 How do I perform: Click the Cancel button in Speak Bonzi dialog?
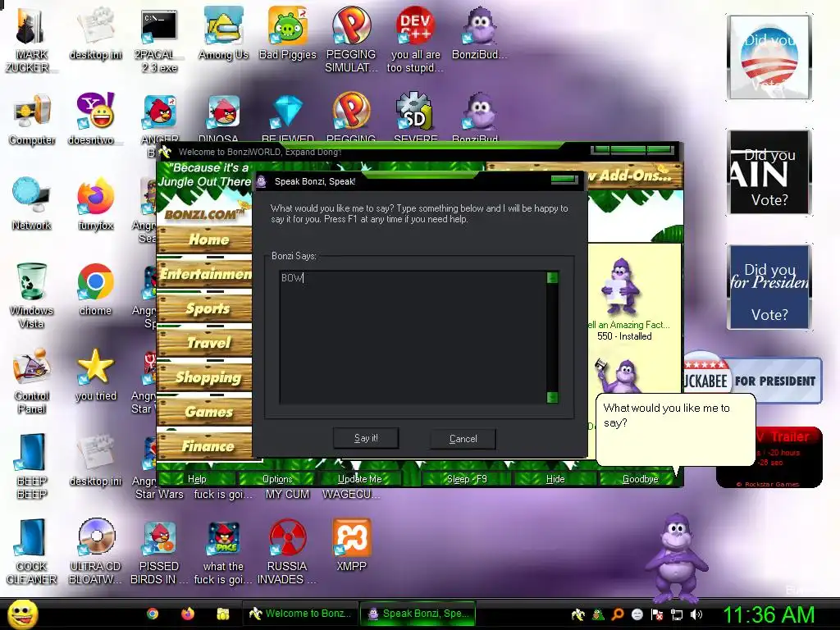coord(463,439)
